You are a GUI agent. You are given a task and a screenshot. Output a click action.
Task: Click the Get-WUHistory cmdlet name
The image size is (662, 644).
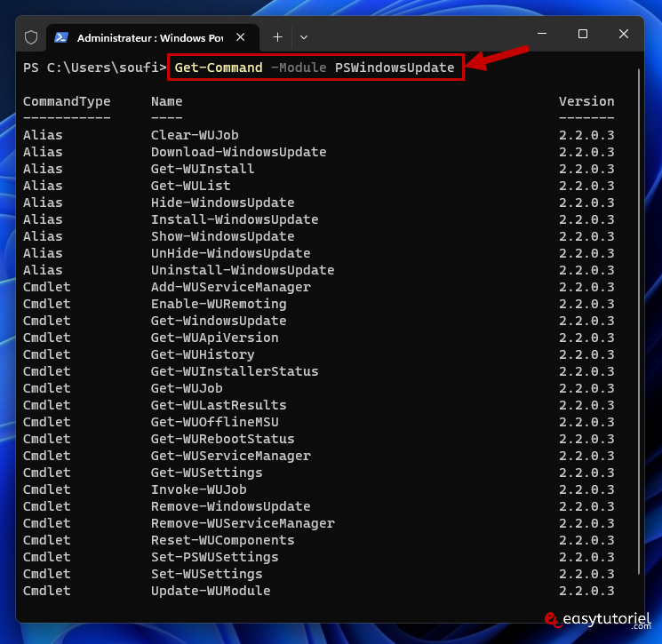(x=203, y=354)
